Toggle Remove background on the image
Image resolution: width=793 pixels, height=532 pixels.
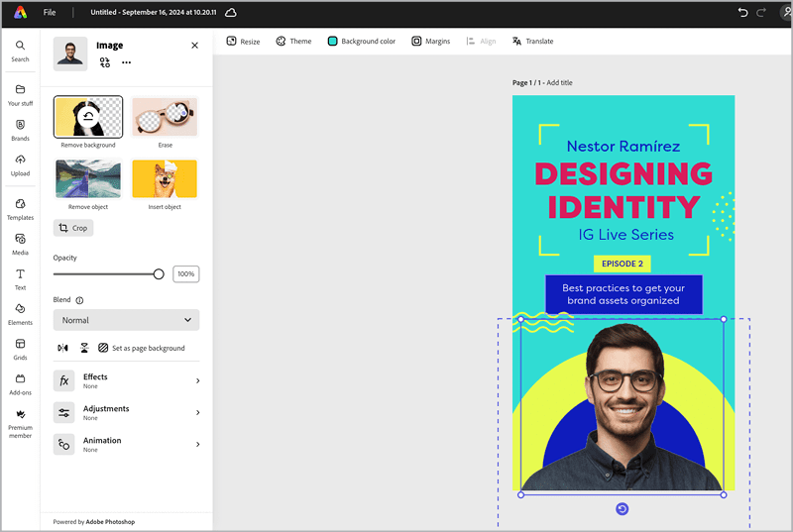[x=88, y=117]
